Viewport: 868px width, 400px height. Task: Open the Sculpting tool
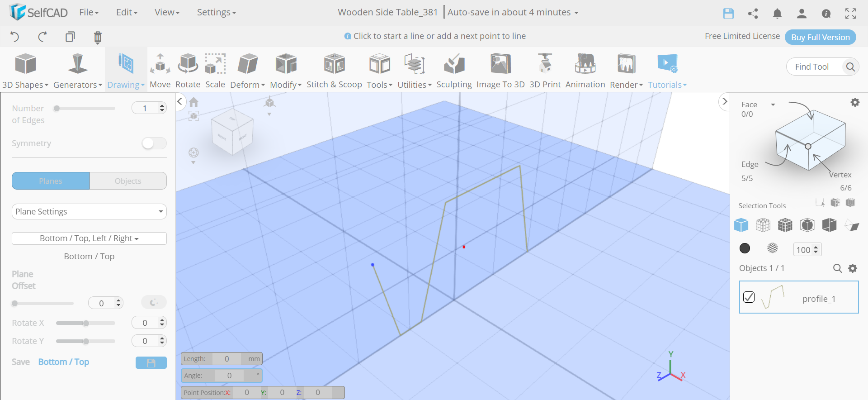454,71
